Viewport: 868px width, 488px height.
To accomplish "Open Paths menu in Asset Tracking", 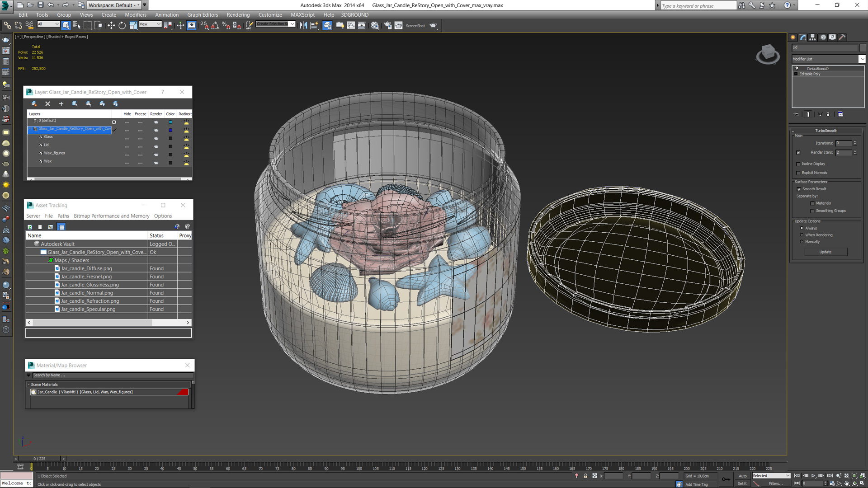I will 63,216.
